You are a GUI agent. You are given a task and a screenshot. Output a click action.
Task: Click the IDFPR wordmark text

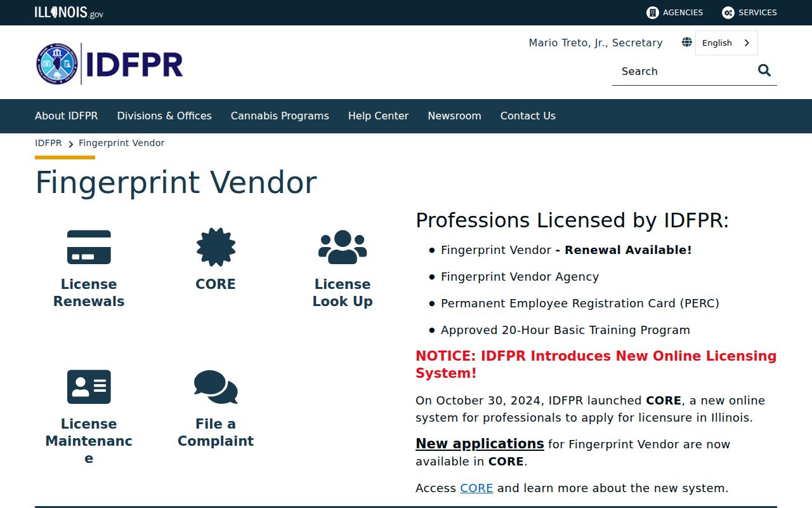[134, 64]
